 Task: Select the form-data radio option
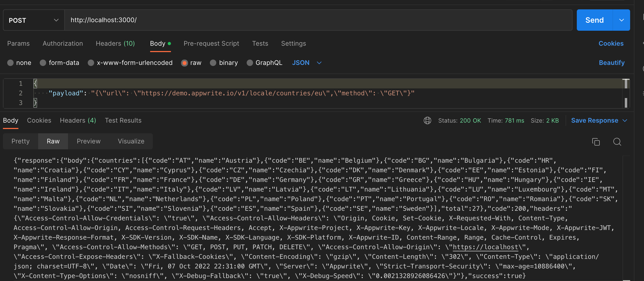click(x=43, y=63)
